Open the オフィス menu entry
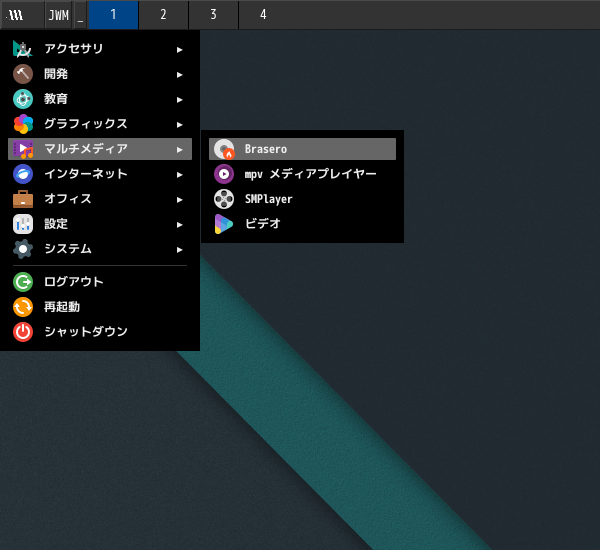 (100, 199)
